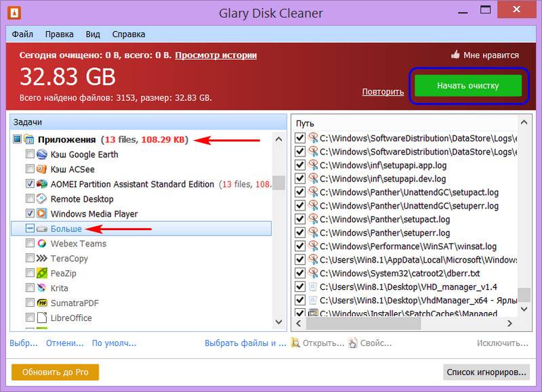
Task: Click the Обновить до Pro button
Action: point(55,372)
